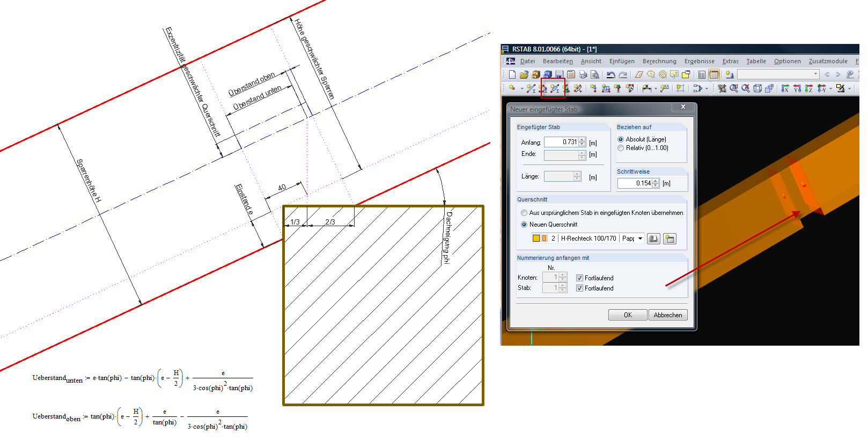Click the Print icon in the toolbar

(x=583, y=74)
